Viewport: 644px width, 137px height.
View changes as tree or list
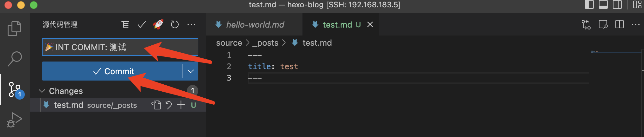(x=125, y=24)
